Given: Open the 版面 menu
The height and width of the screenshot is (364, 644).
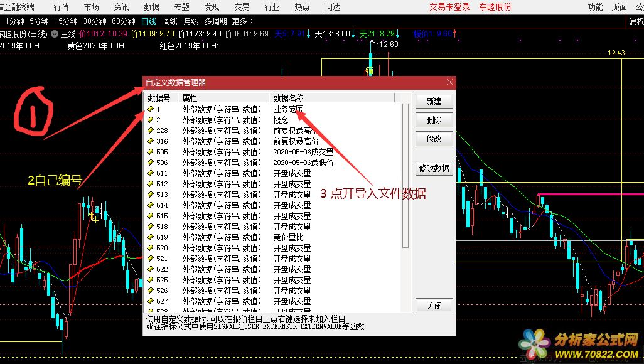Looking at the screenshot, I should 620,7.
